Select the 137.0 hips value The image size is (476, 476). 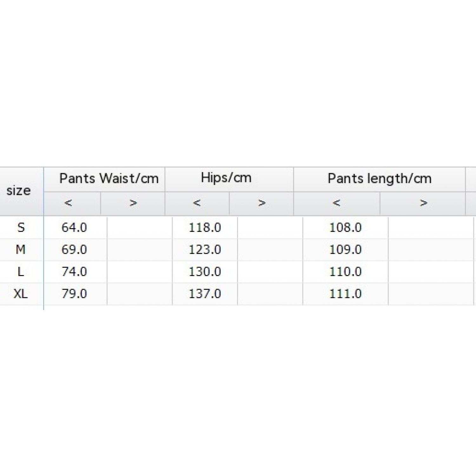[205, 294]
